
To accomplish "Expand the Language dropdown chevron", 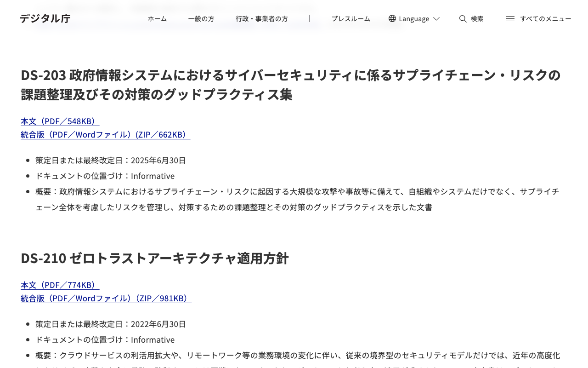I will click(436, 18).
